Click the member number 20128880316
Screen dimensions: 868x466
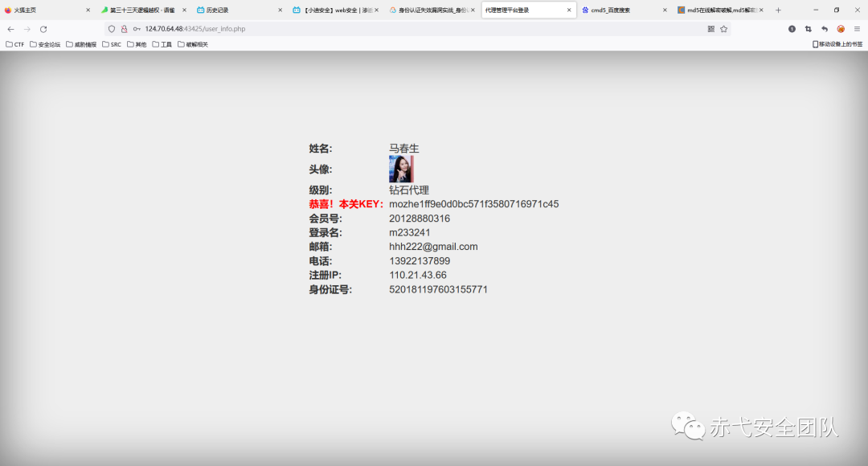[420, 219]
